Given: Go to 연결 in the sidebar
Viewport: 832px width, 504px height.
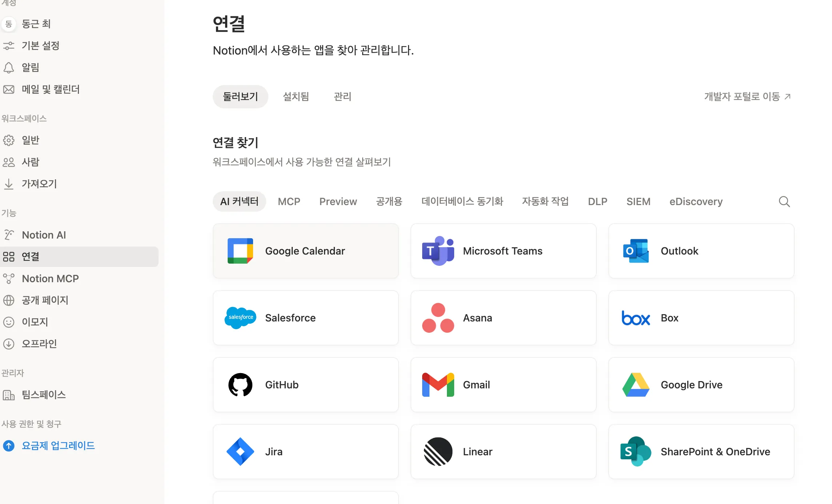Looking at the screenshot, I should click(79, 257).
